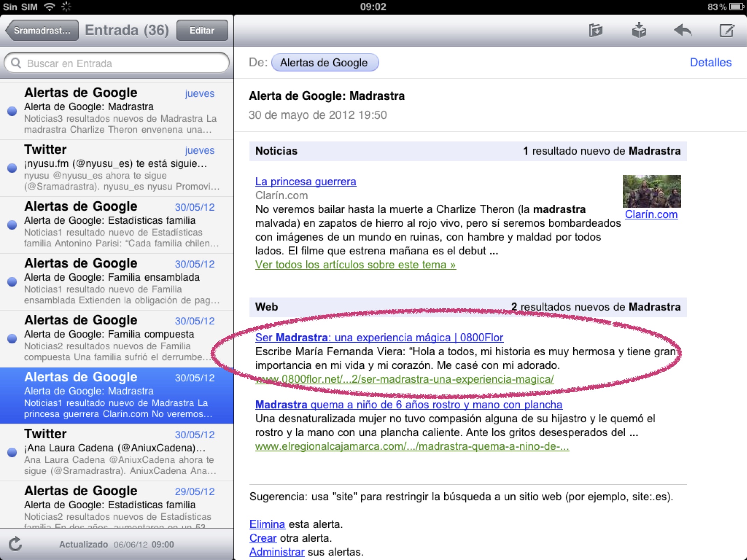
Task: Open the elregionalcajamarca.com URL link
Action: point(412,446)
